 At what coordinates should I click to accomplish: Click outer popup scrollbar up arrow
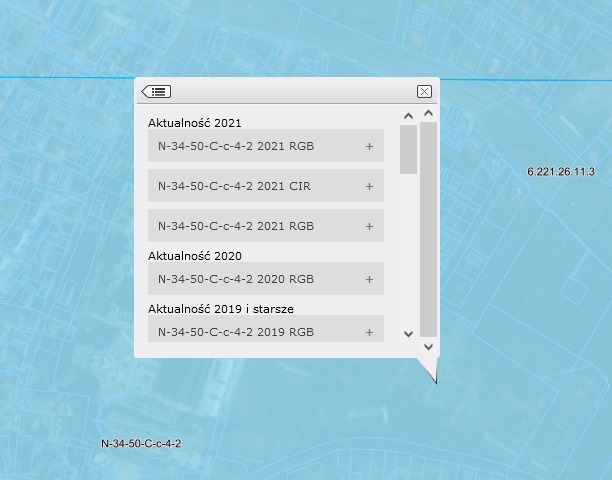click(x=428, y=113)
